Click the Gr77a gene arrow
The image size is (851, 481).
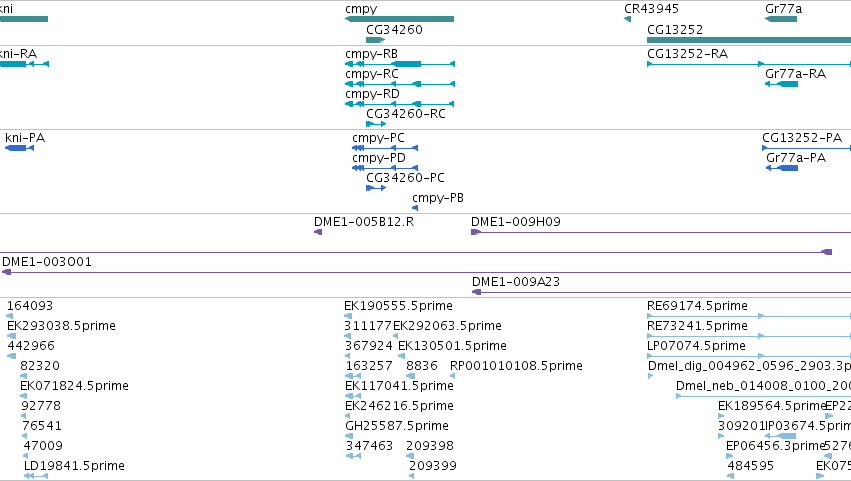(781, 19)
